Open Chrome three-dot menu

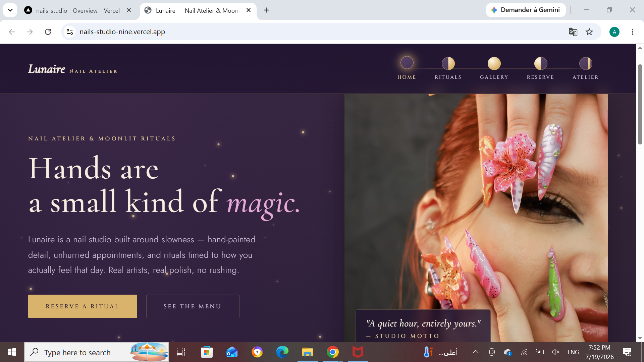(633, 32)
